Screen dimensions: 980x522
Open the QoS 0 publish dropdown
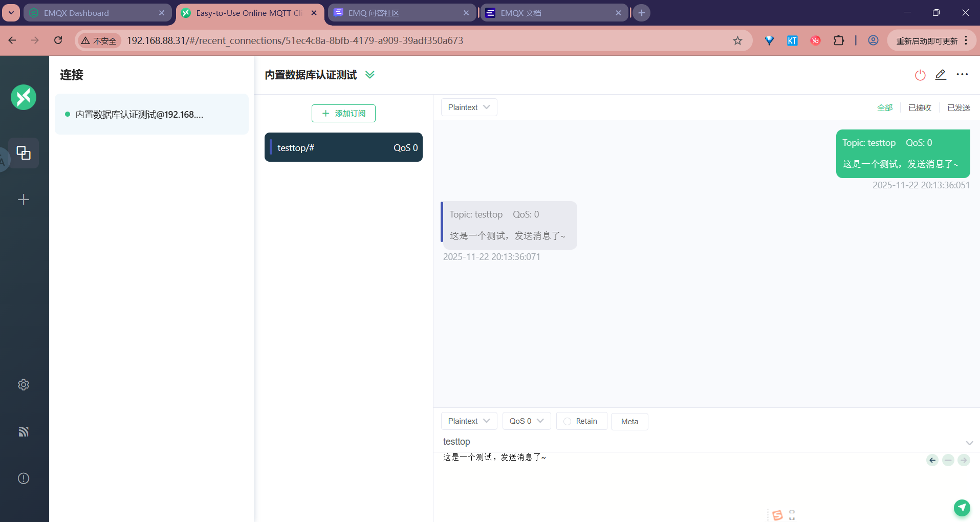(x=526, y=421)
